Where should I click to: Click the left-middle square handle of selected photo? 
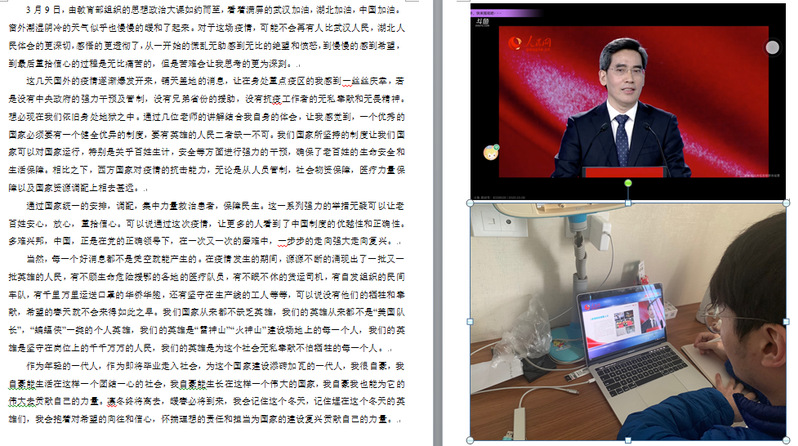tap(470, 322)
